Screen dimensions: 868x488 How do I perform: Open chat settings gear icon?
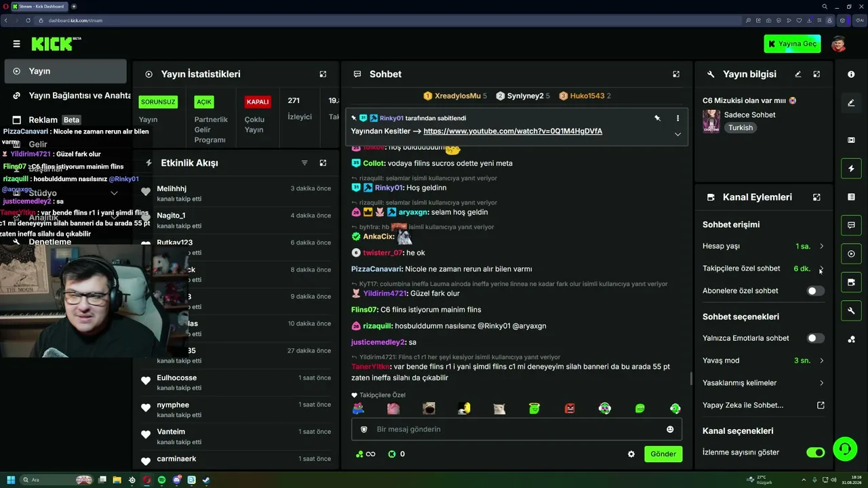click(631, 454)
